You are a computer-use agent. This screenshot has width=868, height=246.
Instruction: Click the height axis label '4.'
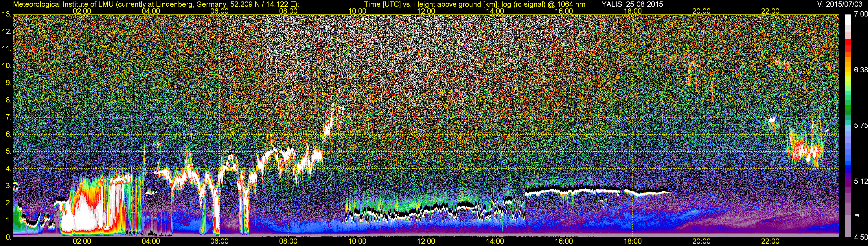8,169
